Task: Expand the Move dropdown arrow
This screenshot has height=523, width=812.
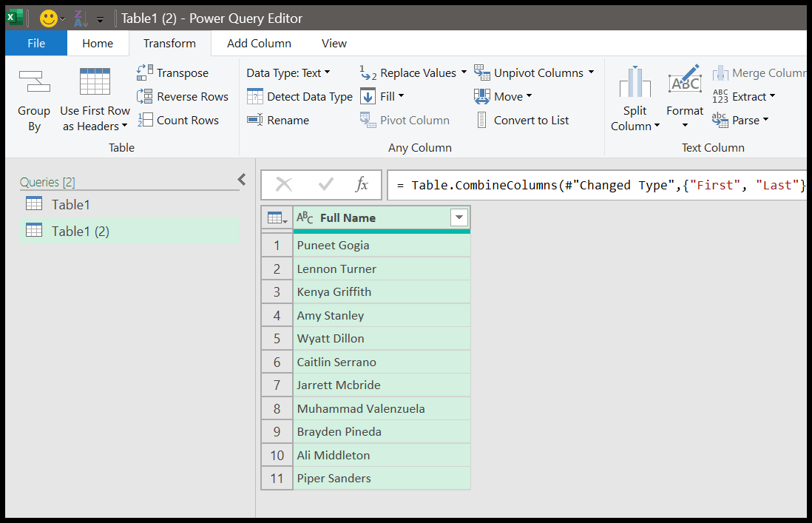Action: pos(530,96)
